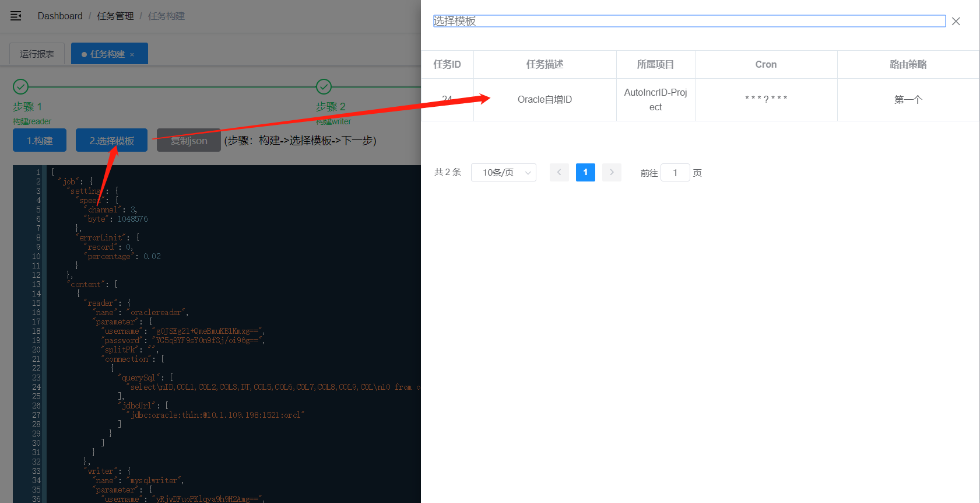
Task: Go to next page arrow
Action: pos(612,172)
